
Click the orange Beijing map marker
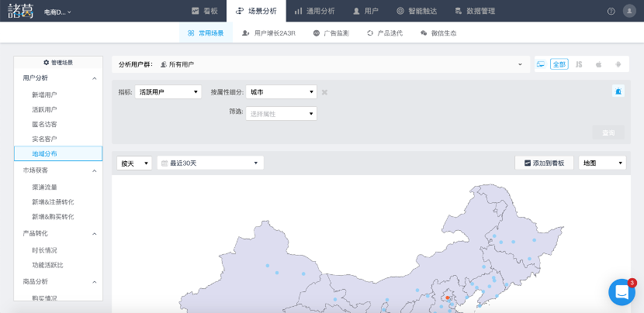tap(447, 298)
